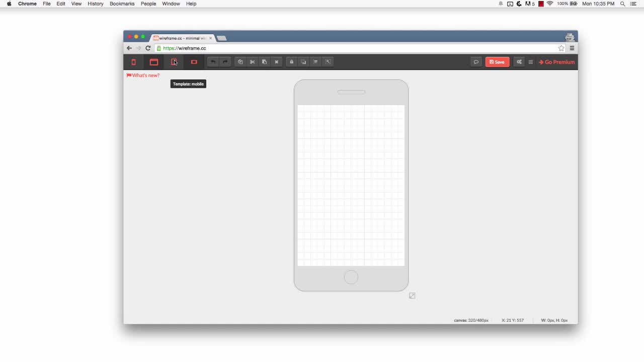Open the settings gears icon
The image size is (644, 362).
pyautogui.click(x=519, y=62)
